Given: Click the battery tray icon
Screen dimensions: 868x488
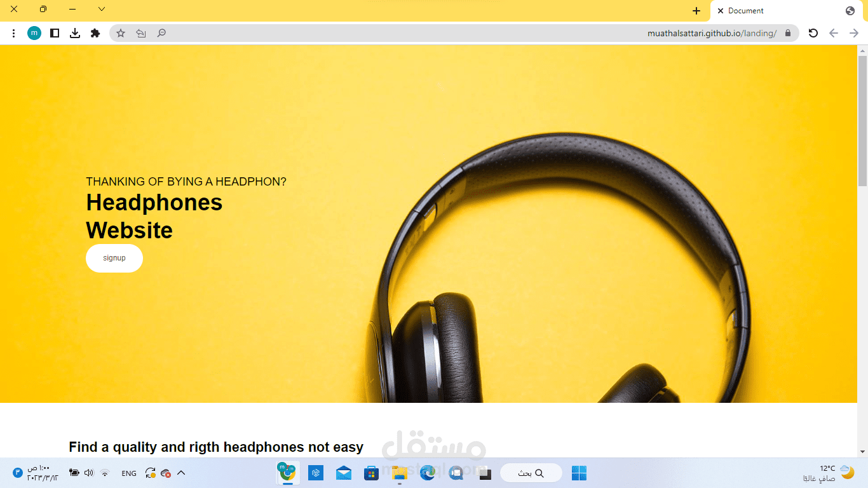Looking at the screenshot, I should click(74, 473).
